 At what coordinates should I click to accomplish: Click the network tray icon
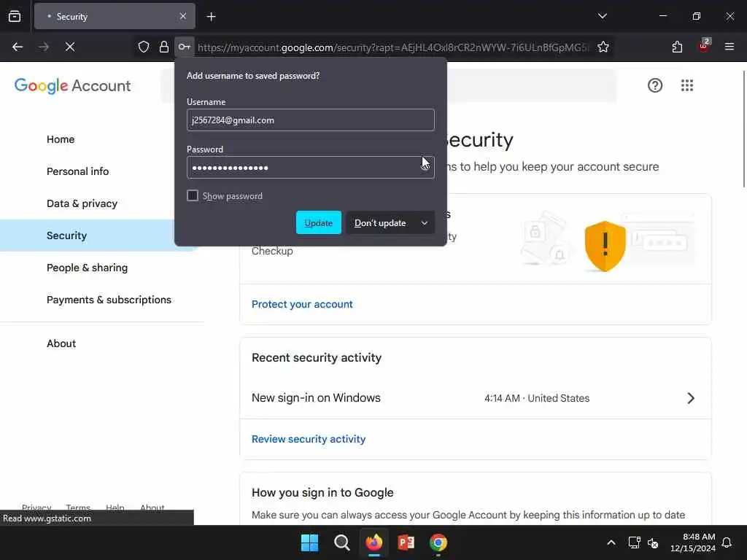(634, 542)
